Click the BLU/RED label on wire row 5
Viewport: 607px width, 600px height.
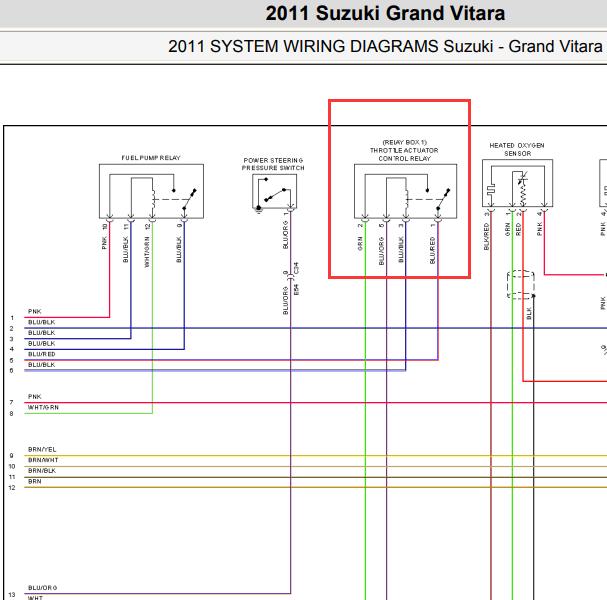(41, 354)
